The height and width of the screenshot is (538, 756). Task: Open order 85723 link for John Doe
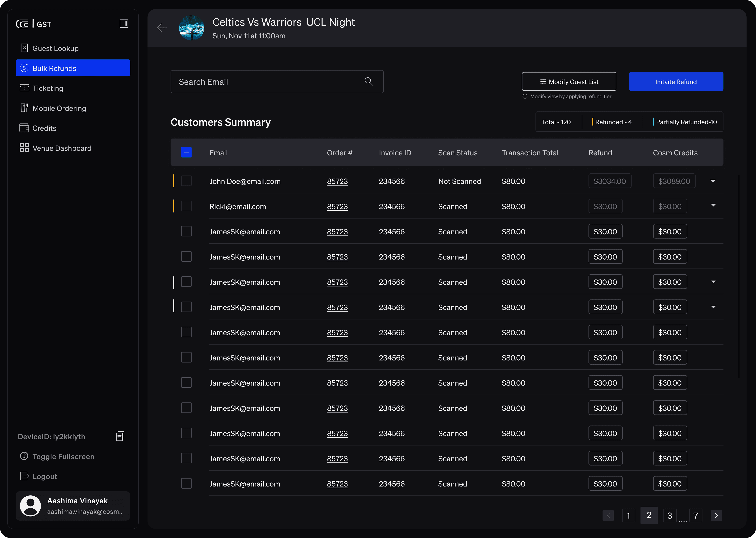337,181
